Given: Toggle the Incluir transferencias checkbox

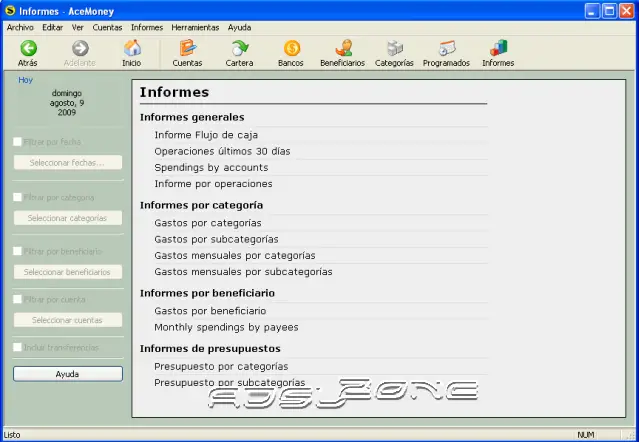Looking at the screenshot, I should [x=17, y=347].
